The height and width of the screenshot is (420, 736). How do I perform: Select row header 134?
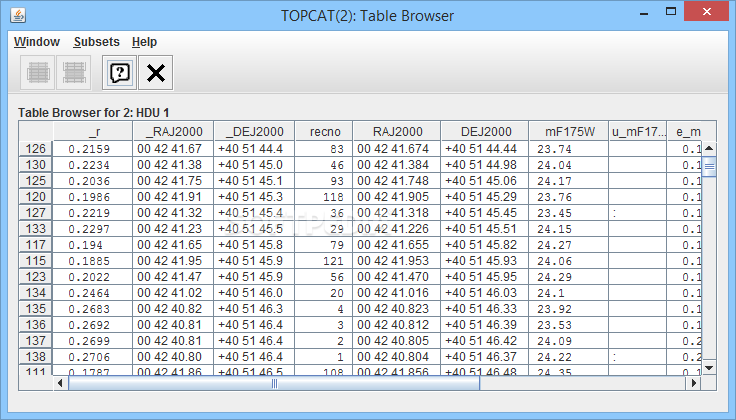click(36, 292)
